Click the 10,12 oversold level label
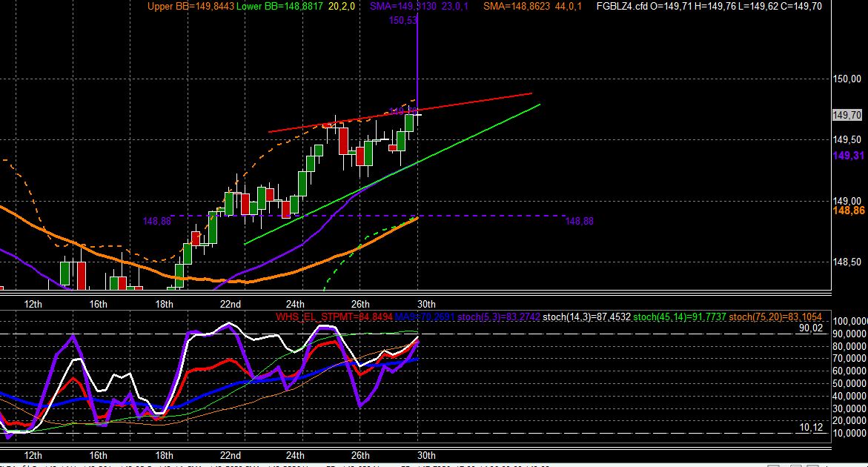 (x=811, y=427)
